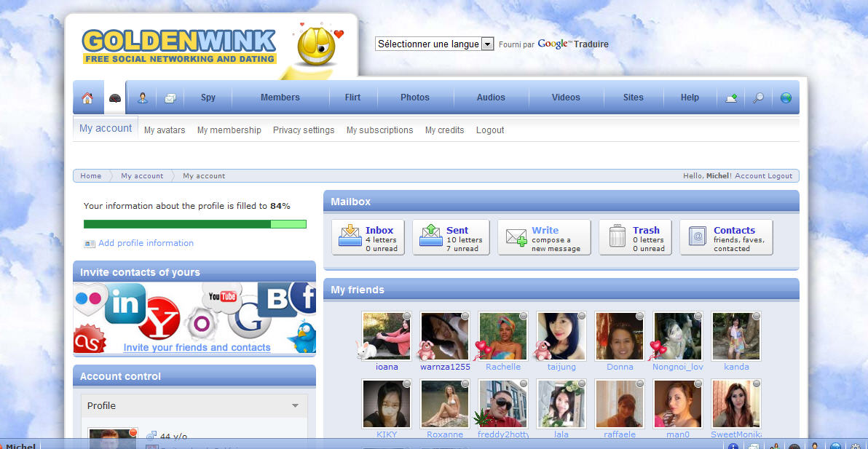Open mailbox Contacts button
868x449 pixels.
[726, 238]
